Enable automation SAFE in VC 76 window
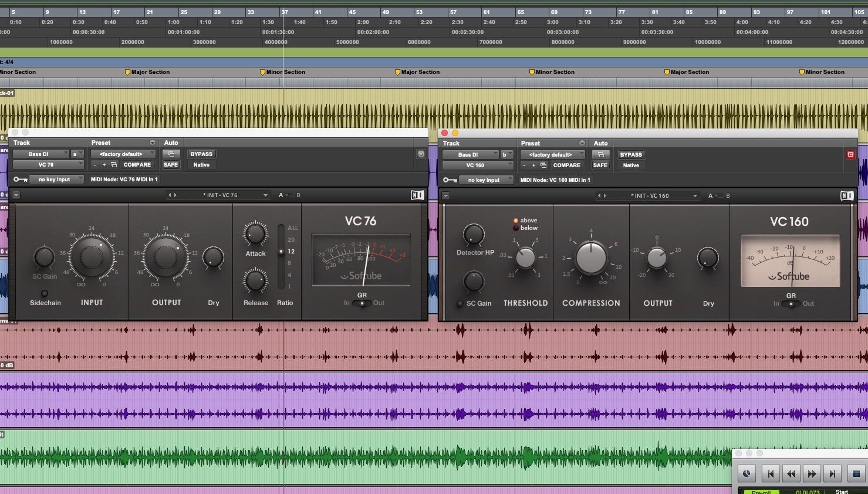The height and width of the screenshot is (494, 868). point(171,165)
